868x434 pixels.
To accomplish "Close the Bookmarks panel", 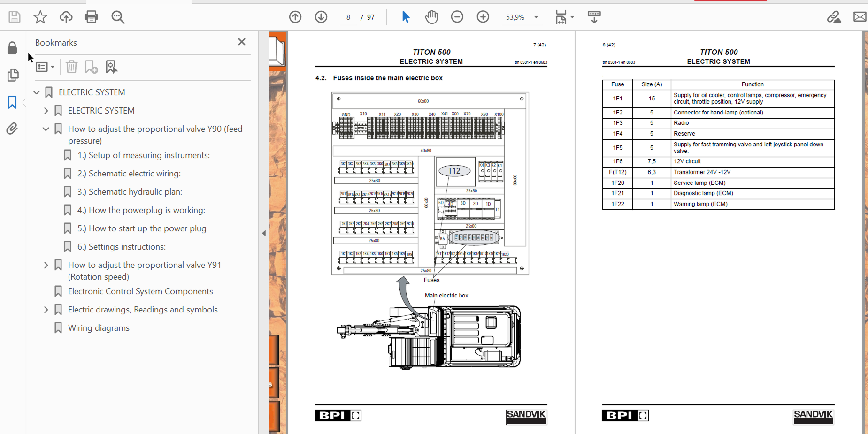I will click(x=242, y=42).
